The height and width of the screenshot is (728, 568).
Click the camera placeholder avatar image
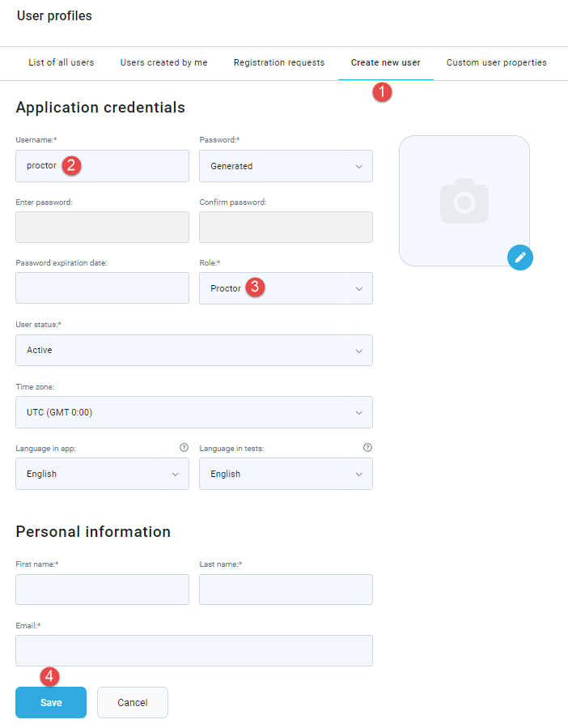point(464,201)
